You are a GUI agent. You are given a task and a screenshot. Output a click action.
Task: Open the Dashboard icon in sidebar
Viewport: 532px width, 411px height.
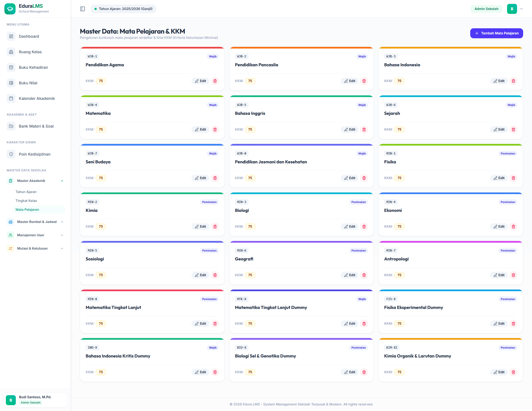(x=11, y=36)
